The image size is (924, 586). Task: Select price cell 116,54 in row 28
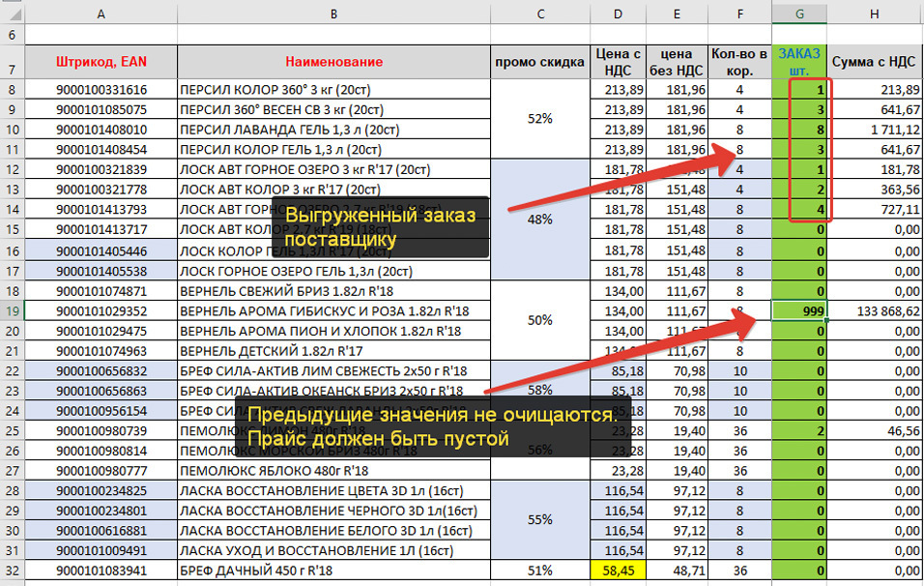[618, 490]
